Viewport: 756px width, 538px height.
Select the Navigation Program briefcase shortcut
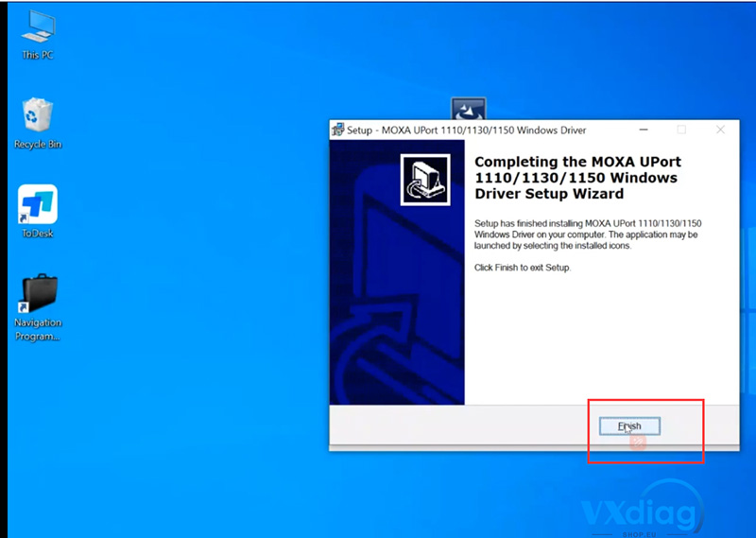[x=38, y=307]
